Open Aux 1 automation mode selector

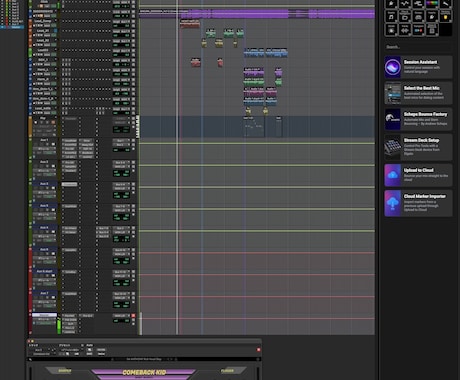point(49,153)
